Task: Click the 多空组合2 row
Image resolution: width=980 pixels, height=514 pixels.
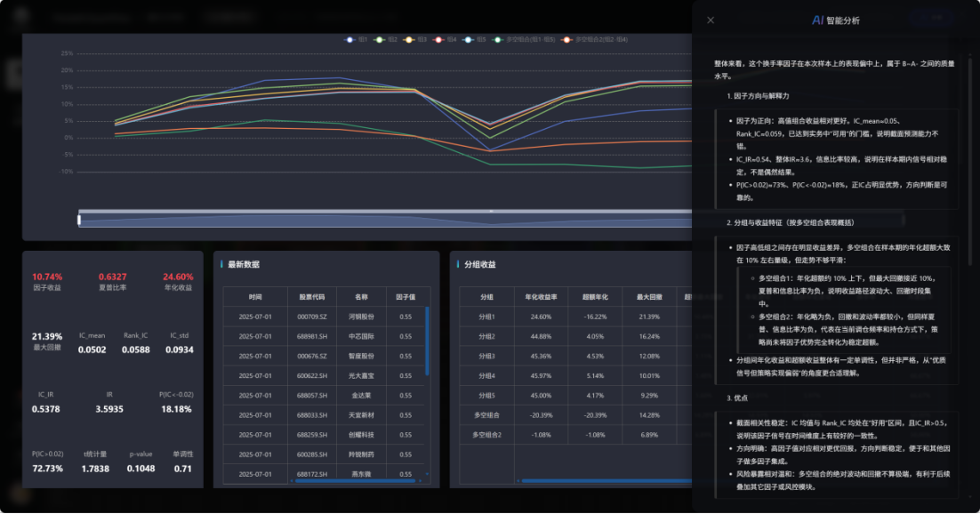Action: point(486,435)
